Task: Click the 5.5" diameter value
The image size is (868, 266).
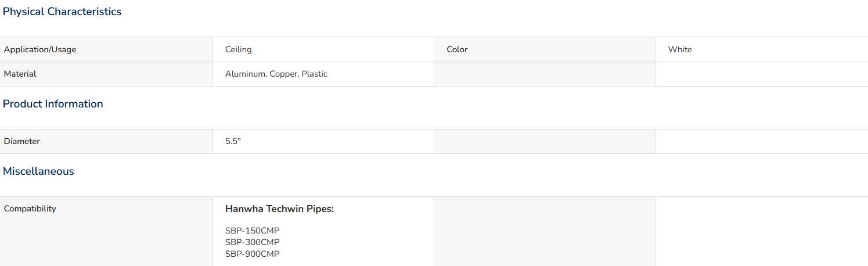Action: pyautogui.click(x=233, y=141)
